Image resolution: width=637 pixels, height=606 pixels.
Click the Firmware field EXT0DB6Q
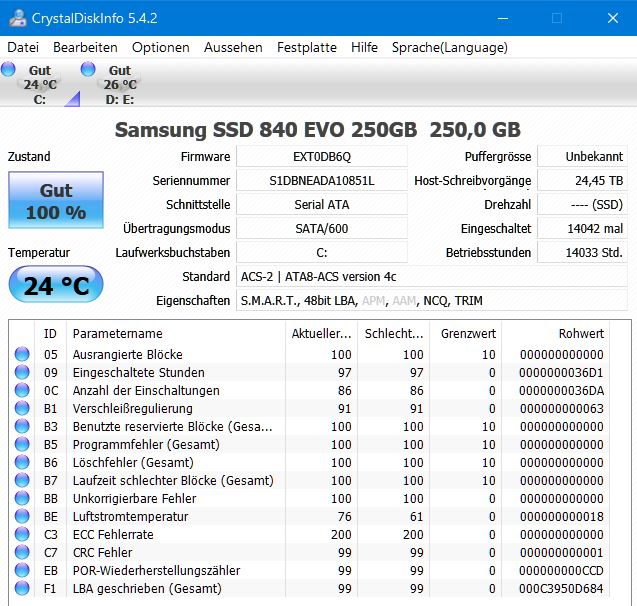click(x=322, y=156)
